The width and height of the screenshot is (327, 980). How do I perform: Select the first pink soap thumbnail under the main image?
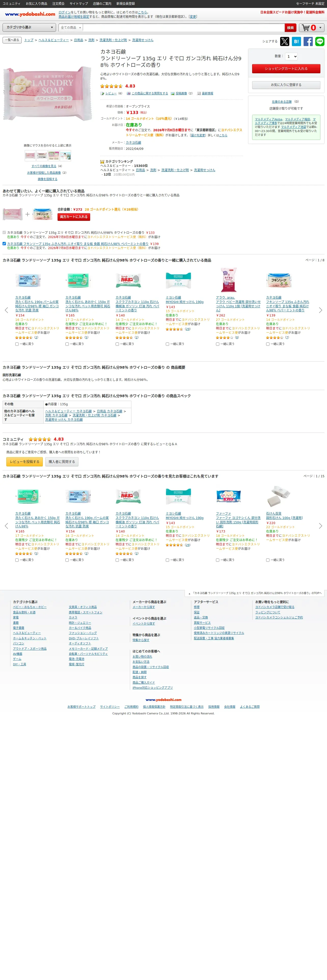30,155
